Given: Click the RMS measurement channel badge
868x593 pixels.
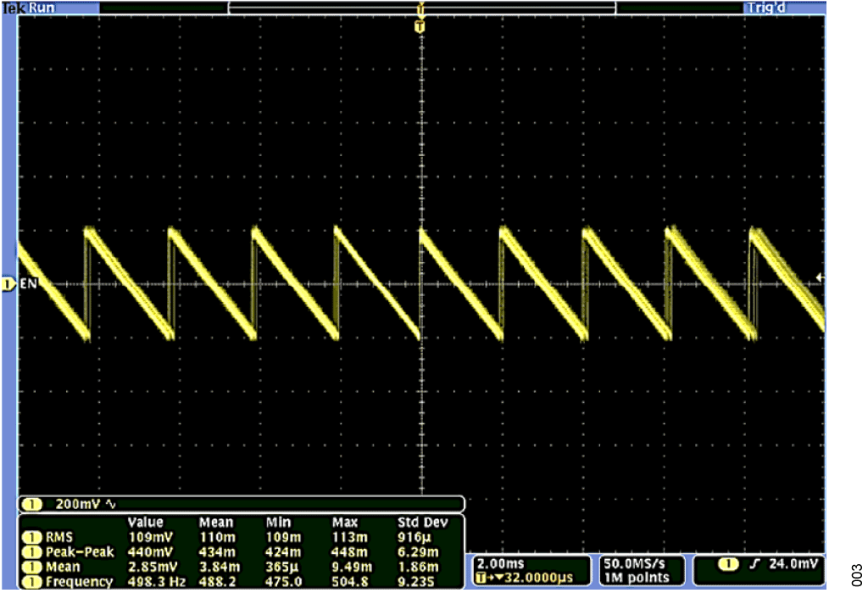Looking at the screenshot, I should [x=32, y=538].
